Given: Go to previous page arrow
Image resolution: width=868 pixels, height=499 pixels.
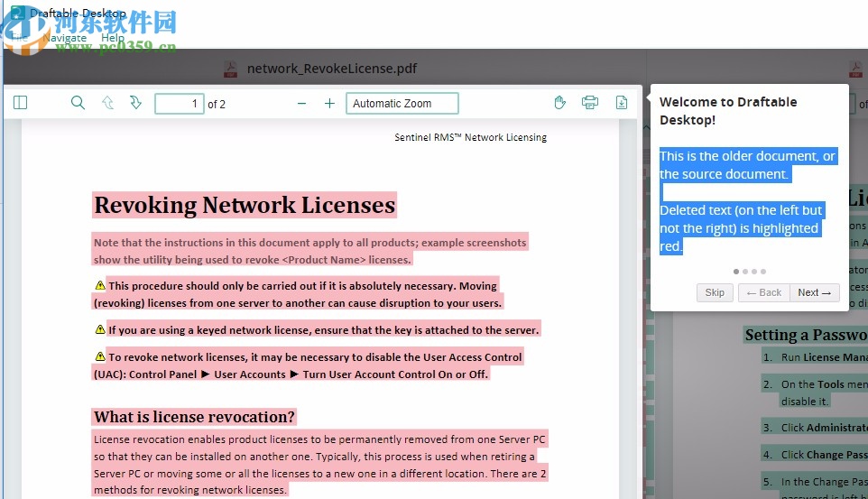Looking at the screenshot, I should [x=107, y=103].
